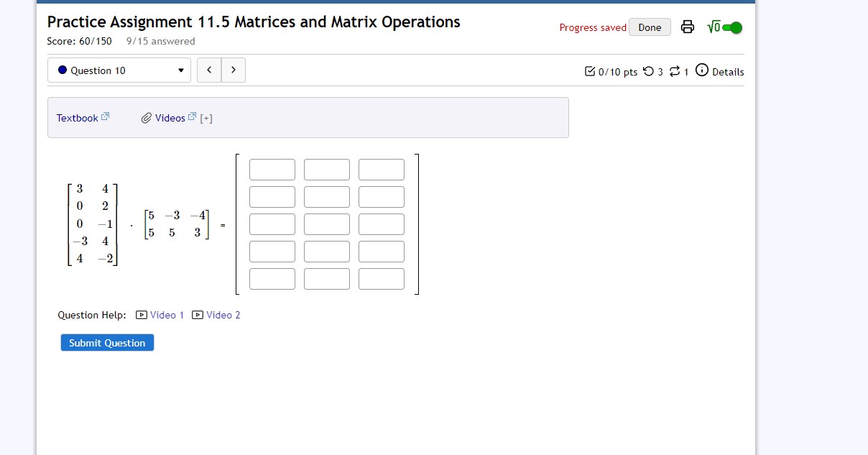Open the Details link
The width and height of the screenshot is (868, 455).
click(x=727, y=71)
